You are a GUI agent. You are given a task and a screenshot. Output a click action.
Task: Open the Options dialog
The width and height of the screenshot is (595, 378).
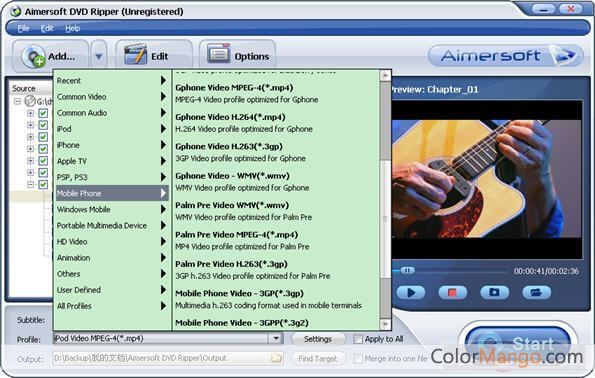[237, 56]
